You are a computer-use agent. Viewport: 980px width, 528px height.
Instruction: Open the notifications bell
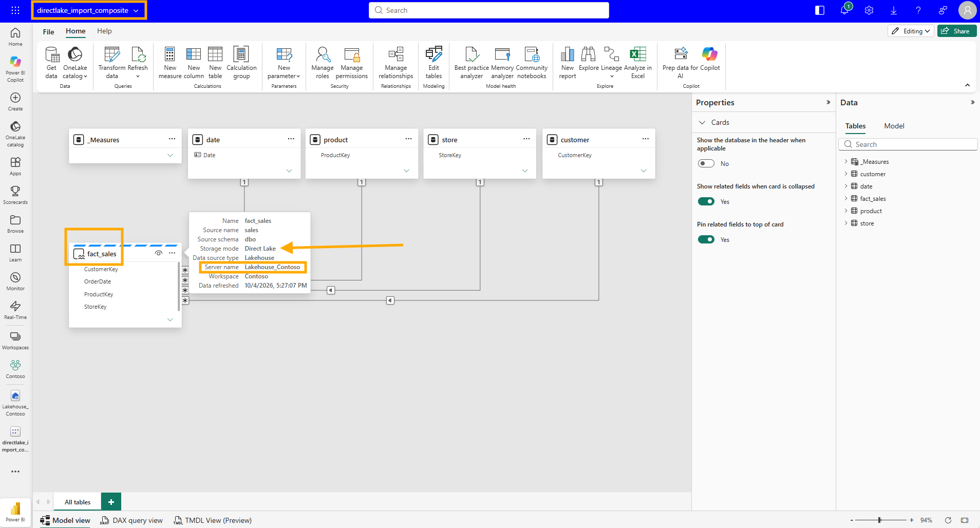click(844, 10)
